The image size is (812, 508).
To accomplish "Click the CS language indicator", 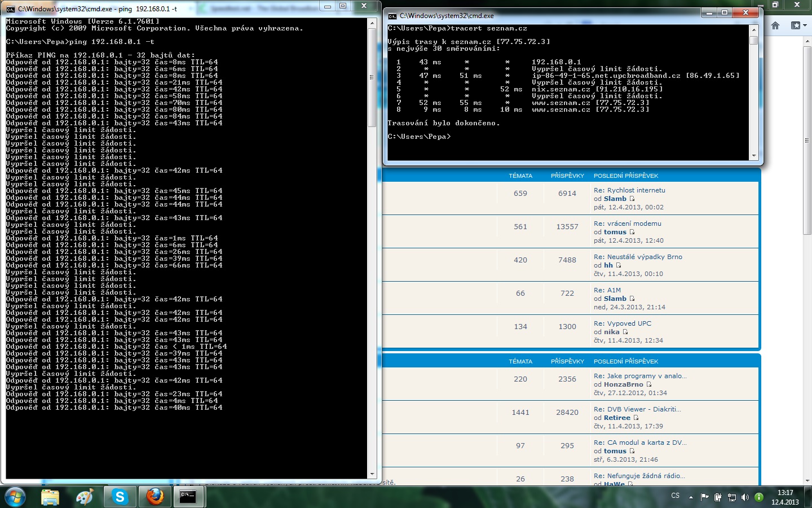I will 675,496.
